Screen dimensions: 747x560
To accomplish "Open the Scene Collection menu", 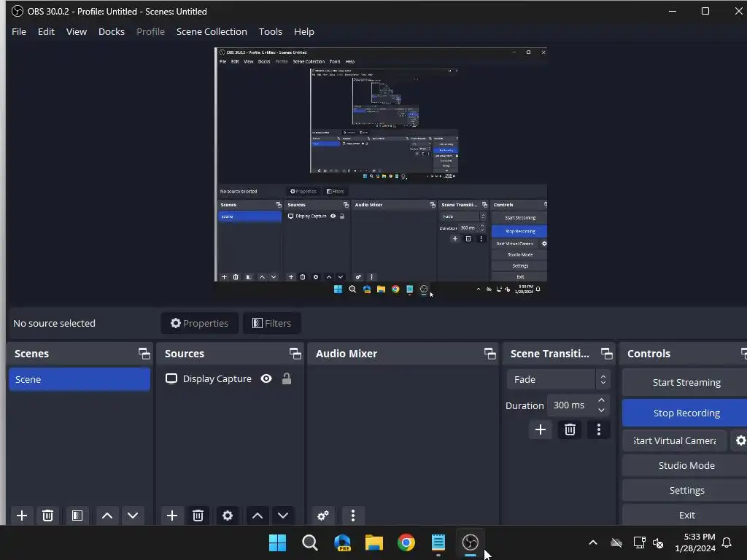I will click(x=212, y=32).
